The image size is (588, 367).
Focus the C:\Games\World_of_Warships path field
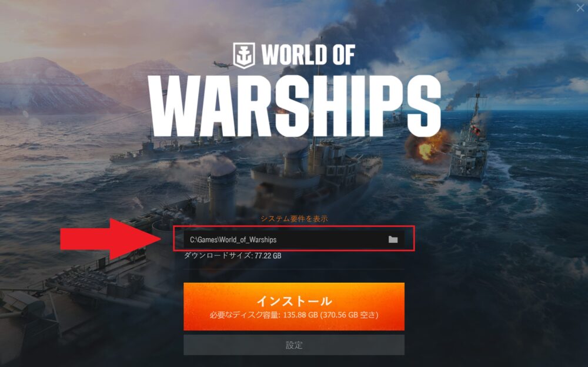click(294, 239)
